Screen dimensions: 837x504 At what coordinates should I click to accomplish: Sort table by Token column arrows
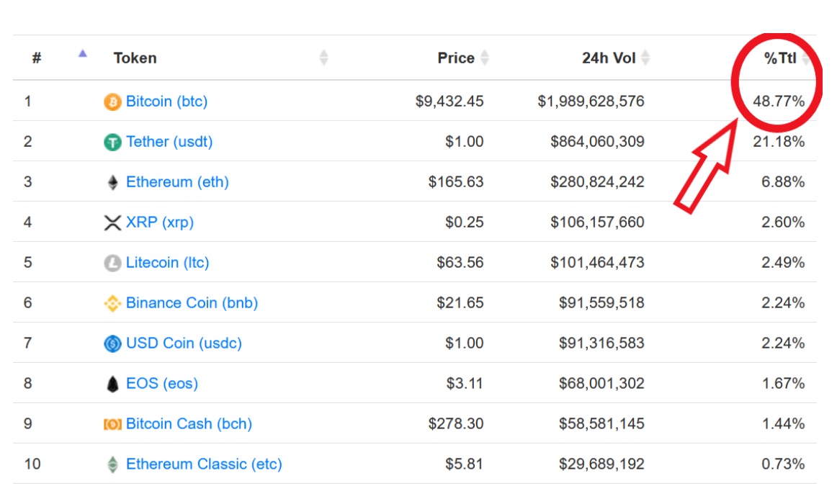point(323,58)
